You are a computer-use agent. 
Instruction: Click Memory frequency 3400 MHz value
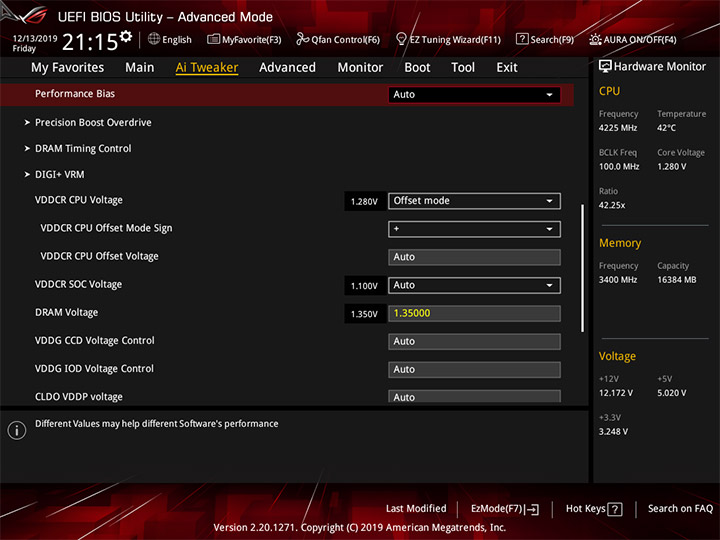618,280
